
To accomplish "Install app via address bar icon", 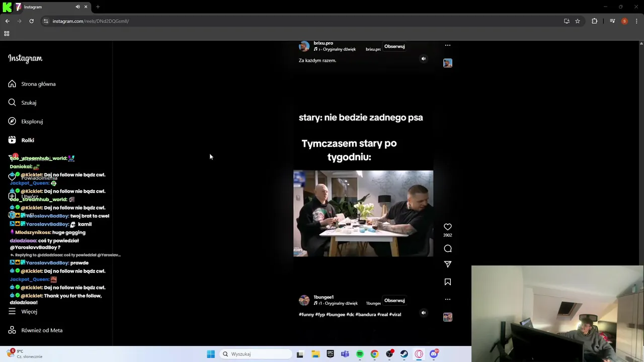I will 567,21.
